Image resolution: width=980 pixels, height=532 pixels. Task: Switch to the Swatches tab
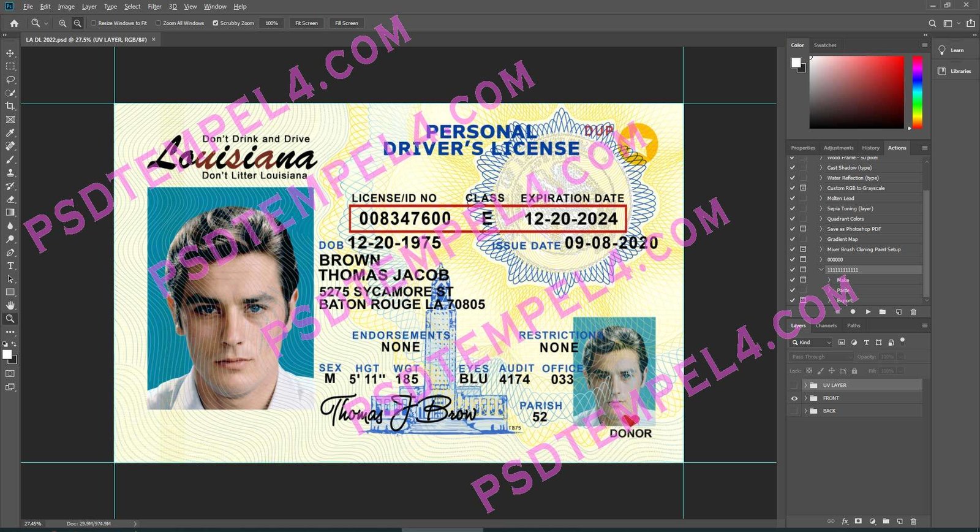click(x=825, y=45)
